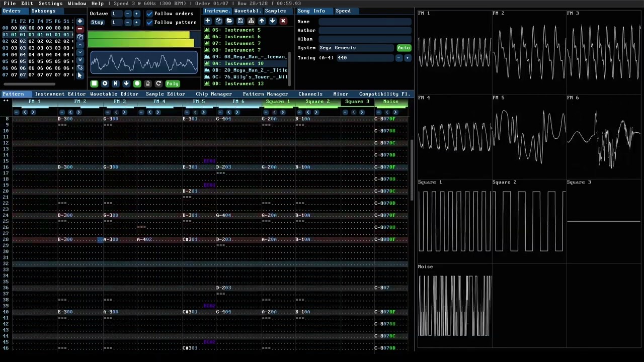Open the Settings menu
644x362 pixels.
click(x=50, y=4)
